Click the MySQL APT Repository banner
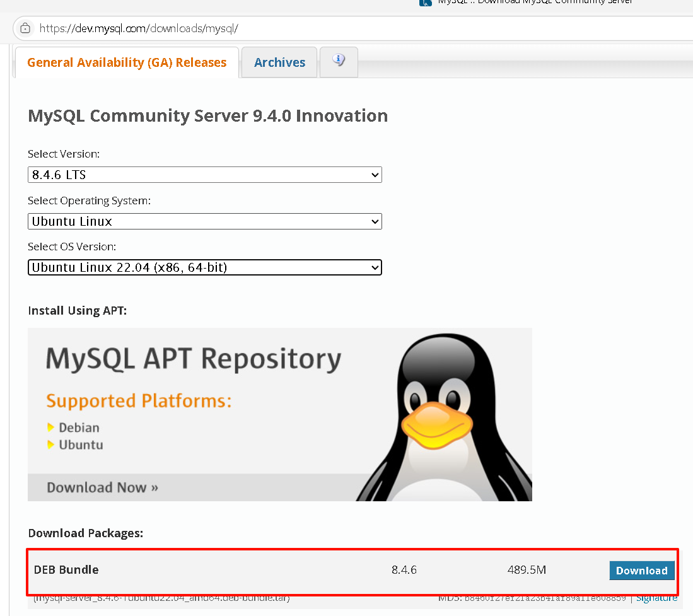693x616 pixels. [x=192, y=359]
